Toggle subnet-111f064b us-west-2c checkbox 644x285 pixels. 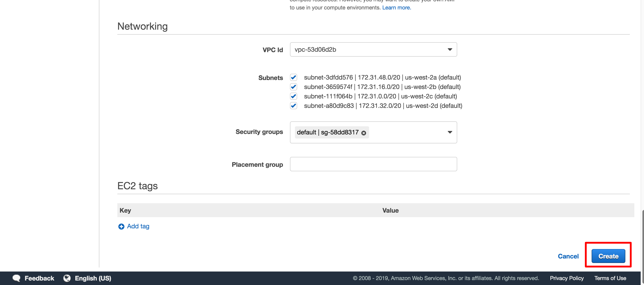click(294, 96)
